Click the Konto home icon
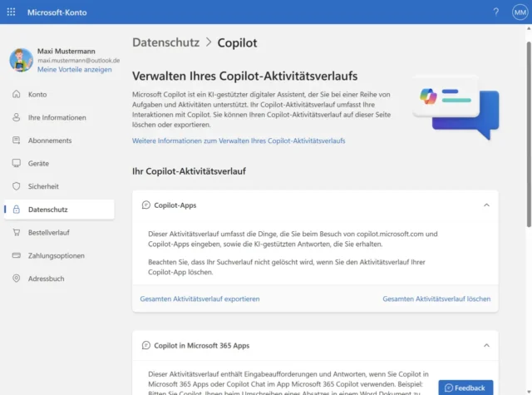 pos(17,94)
